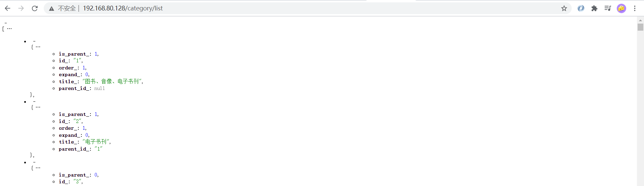Open the extensions puzzle icon
The image size is (644, 186).
[594, 8]
